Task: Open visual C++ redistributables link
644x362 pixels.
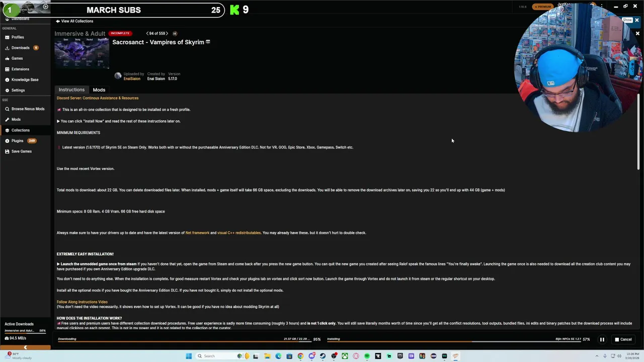Action: pos(239,233)
